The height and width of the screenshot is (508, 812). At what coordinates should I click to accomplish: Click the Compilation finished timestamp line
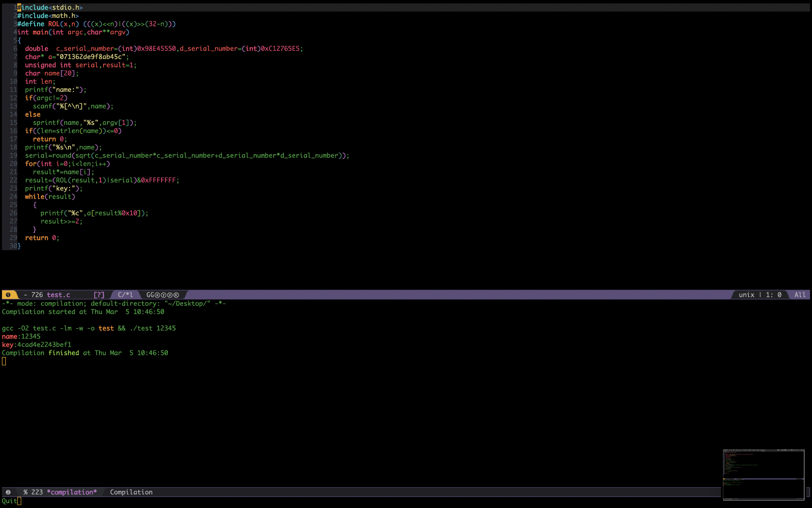point(85,353)
